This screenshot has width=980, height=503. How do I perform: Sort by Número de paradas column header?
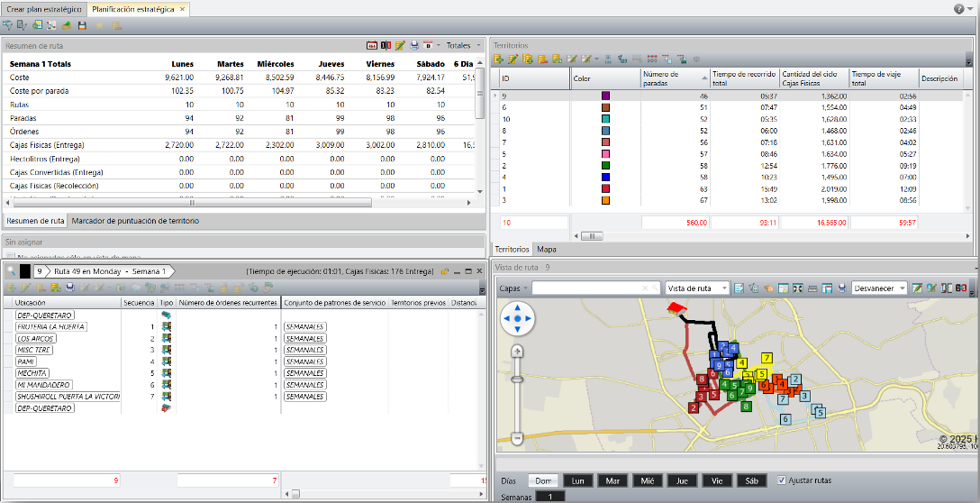click(676, 78)
